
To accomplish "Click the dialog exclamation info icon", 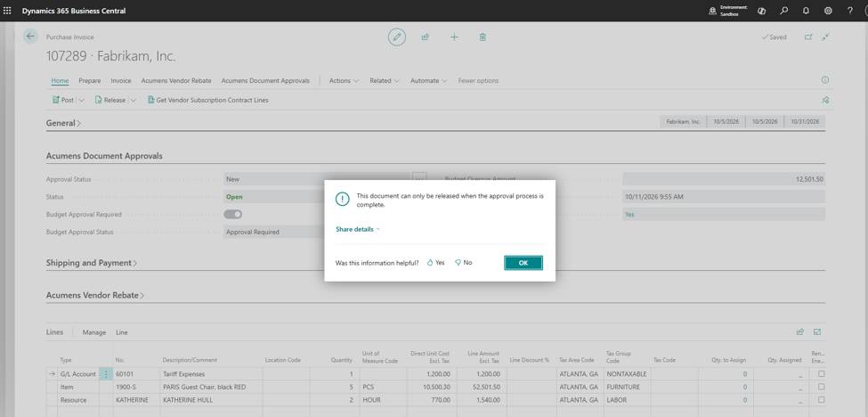I will 343,200.
